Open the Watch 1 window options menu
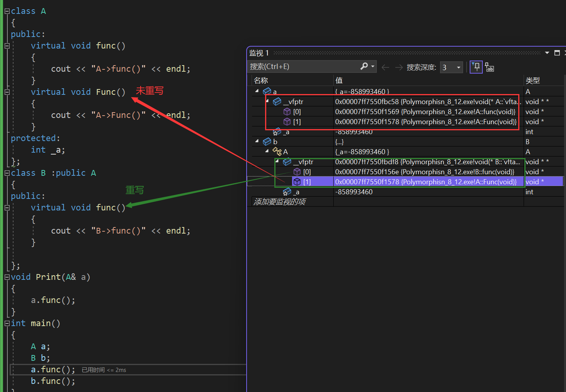Screen dimensions: 566x392 [547, 53]
